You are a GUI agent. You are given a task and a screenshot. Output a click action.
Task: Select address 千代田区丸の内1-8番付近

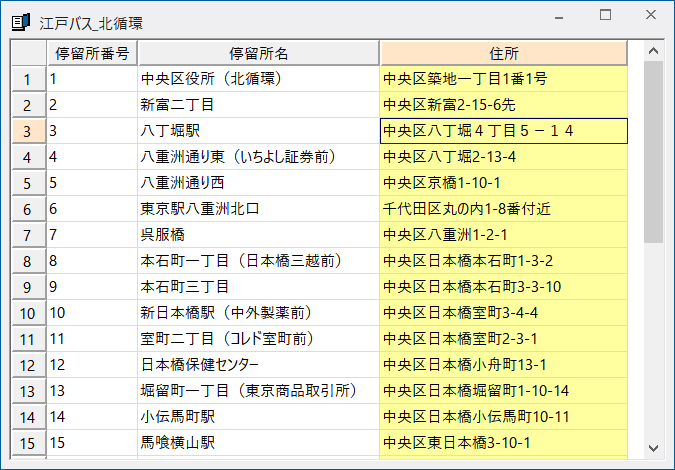click(x=503, y=208)
